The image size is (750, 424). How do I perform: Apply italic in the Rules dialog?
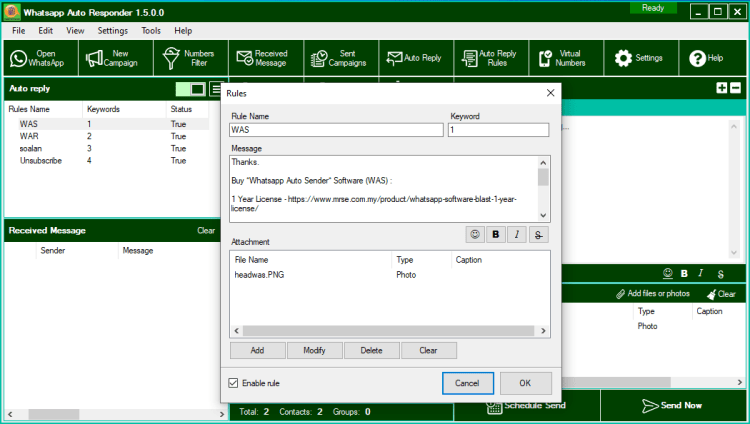pyautogui.click(x=517, y=234)
